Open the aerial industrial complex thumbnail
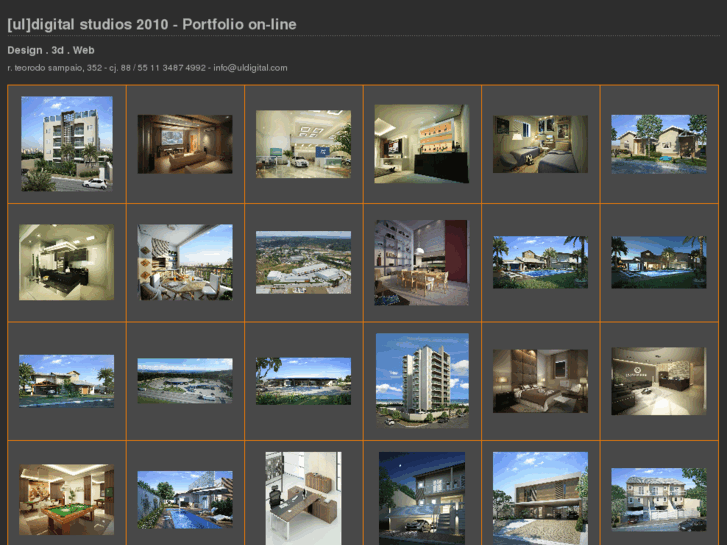Viewport: 727px width, 545px height. (303, 263)
